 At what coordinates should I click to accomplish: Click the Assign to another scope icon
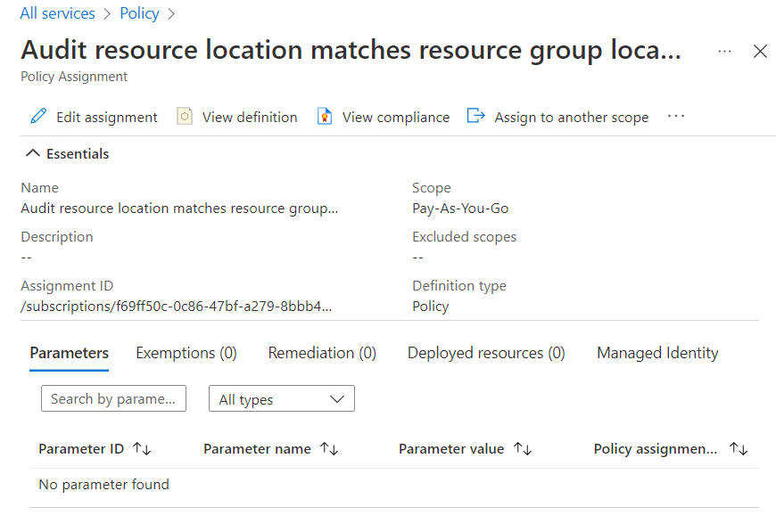(476, 117)
